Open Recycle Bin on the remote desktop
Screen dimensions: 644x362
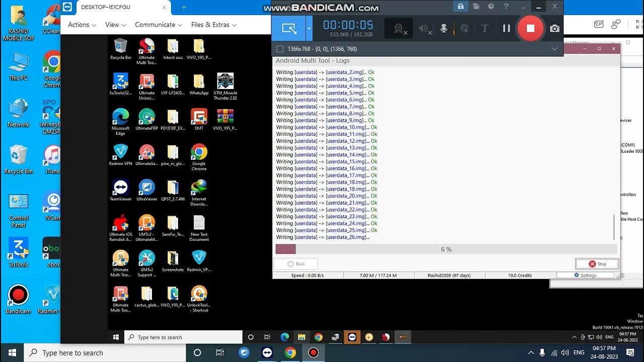pyautogui.click(x=121, y=50)
